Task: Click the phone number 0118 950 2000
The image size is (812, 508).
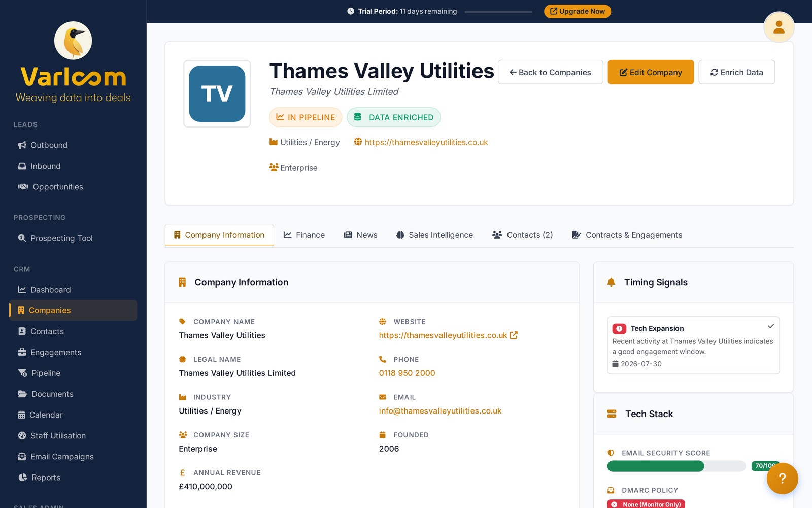Action: click(x=407, y=373)
